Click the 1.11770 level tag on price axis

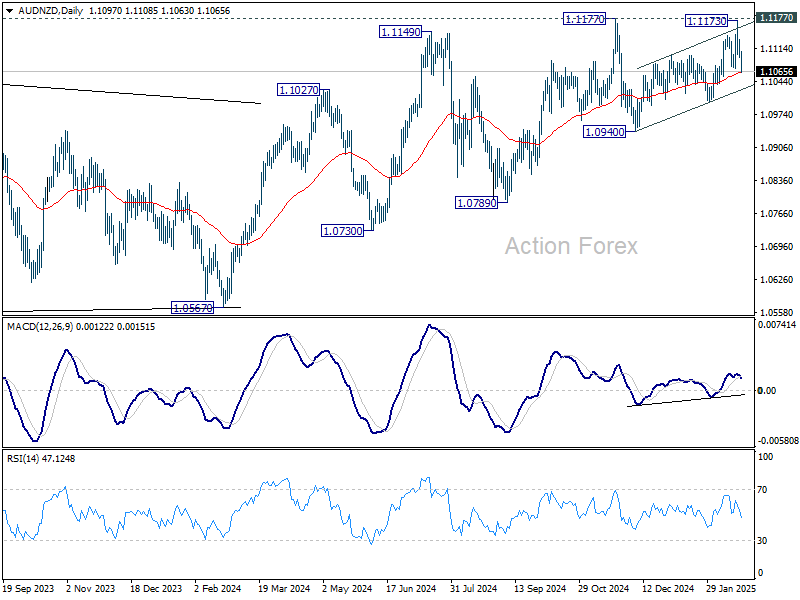pyautogui.click(x=776, y=18)
